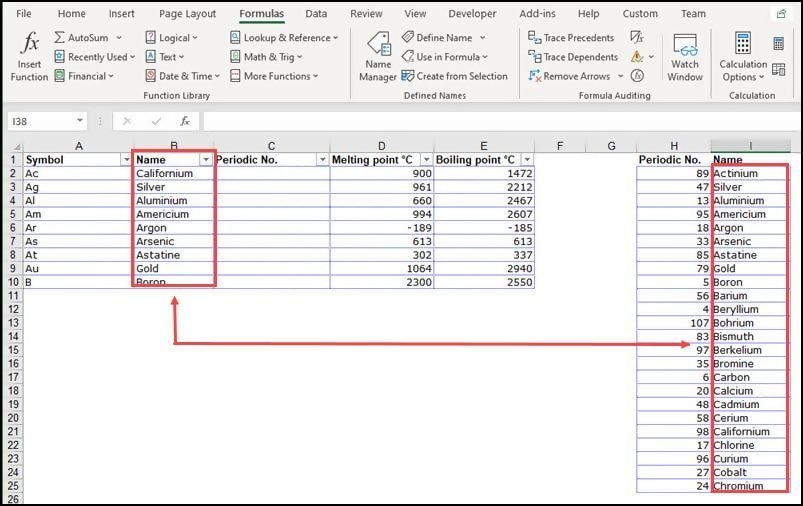This screenshot has height=506, width=803.
Task: Click Trace Precedents
Action: click(x=571, y=37)
